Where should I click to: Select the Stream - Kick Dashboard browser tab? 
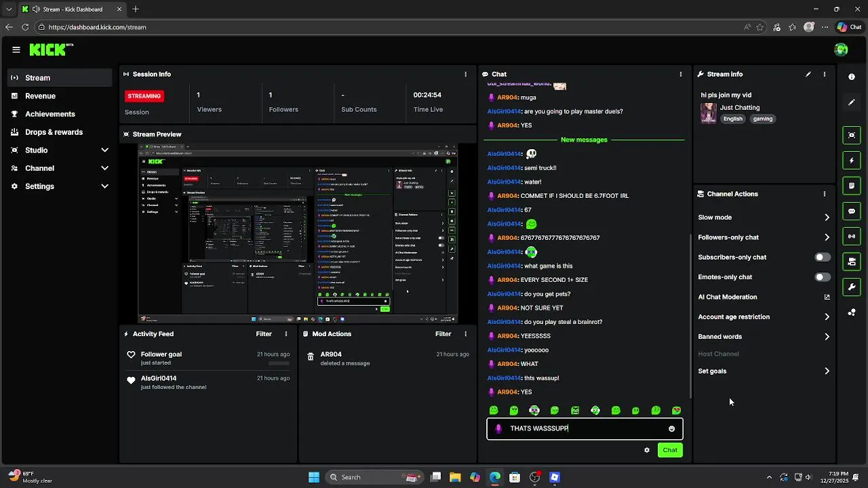71,9
